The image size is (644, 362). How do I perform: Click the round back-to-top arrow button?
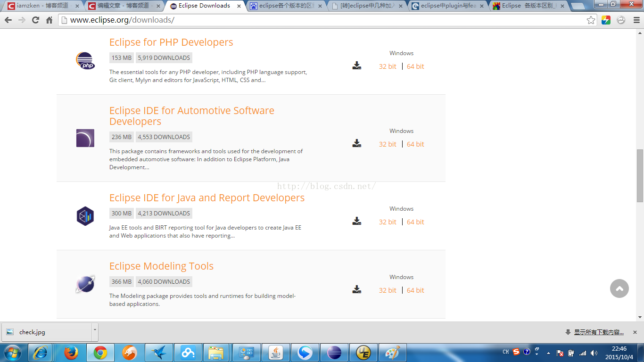(619, 288)
